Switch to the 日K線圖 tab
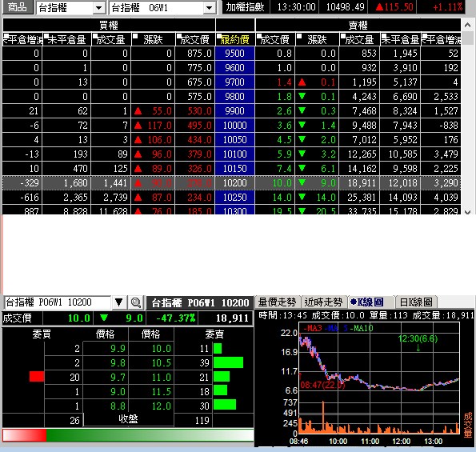The width and height of the screenshot is (476, 452). click(x=416, y=302)
